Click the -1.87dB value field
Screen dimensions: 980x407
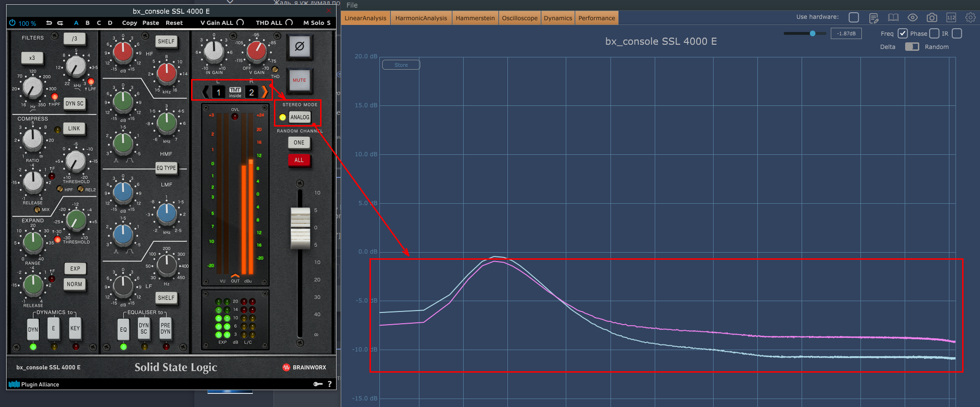(x=846, y=33)
